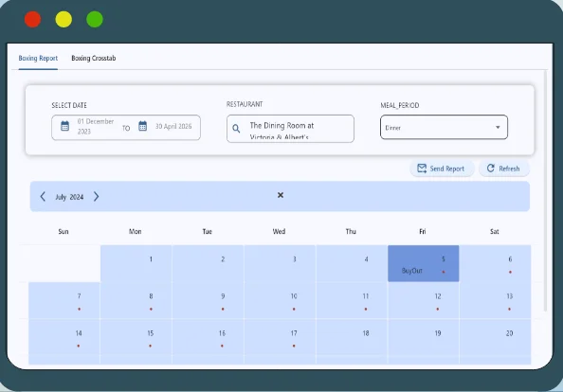The height and width of the screenshot is (392, 563).
Task: Click the restaurant search field
Action: [290, 129]
